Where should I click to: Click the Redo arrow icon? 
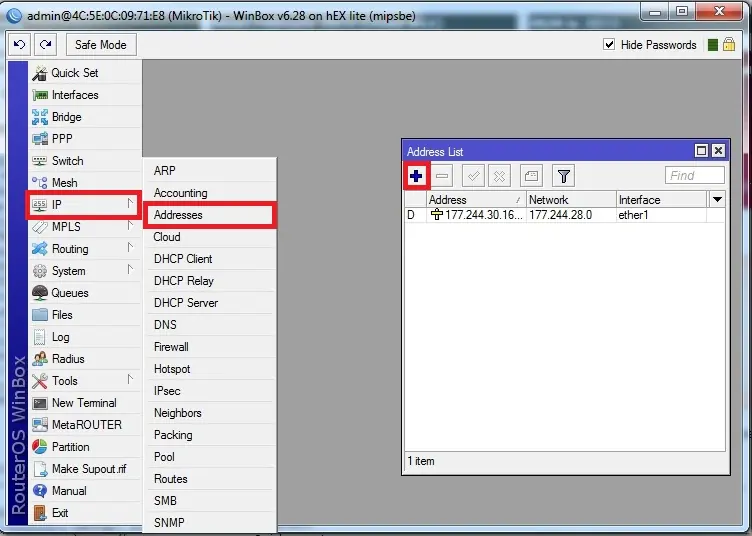(46, 45)
